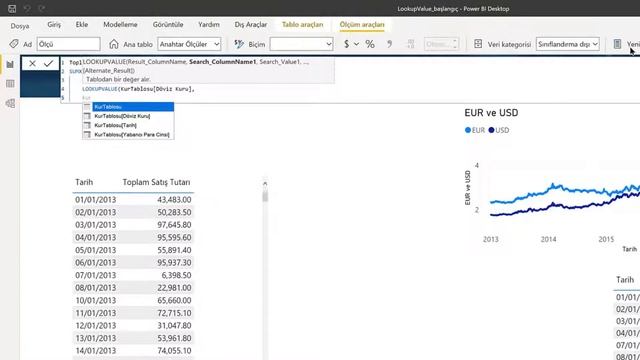
Task: Expand the currency format arrow
Action: 356,44
